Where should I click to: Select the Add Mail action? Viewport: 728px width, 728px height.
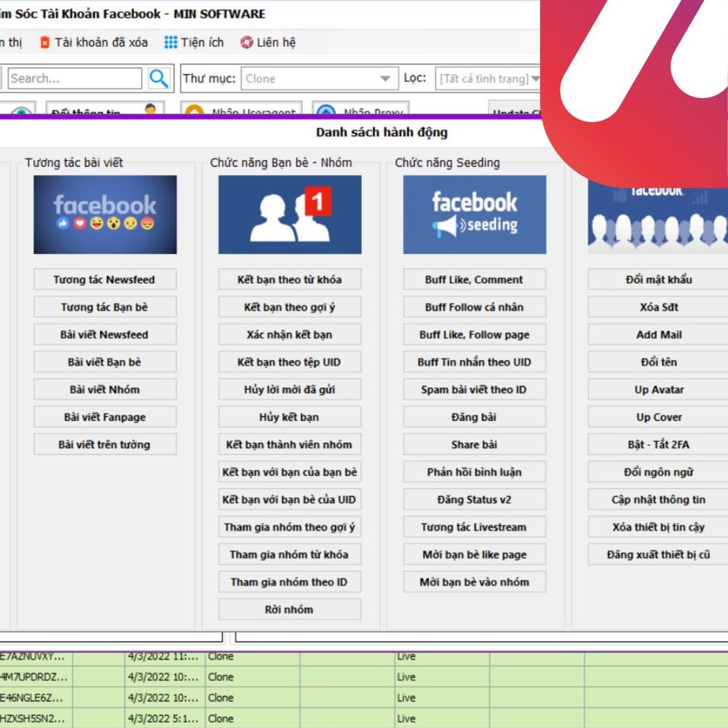tap(658, 334)
